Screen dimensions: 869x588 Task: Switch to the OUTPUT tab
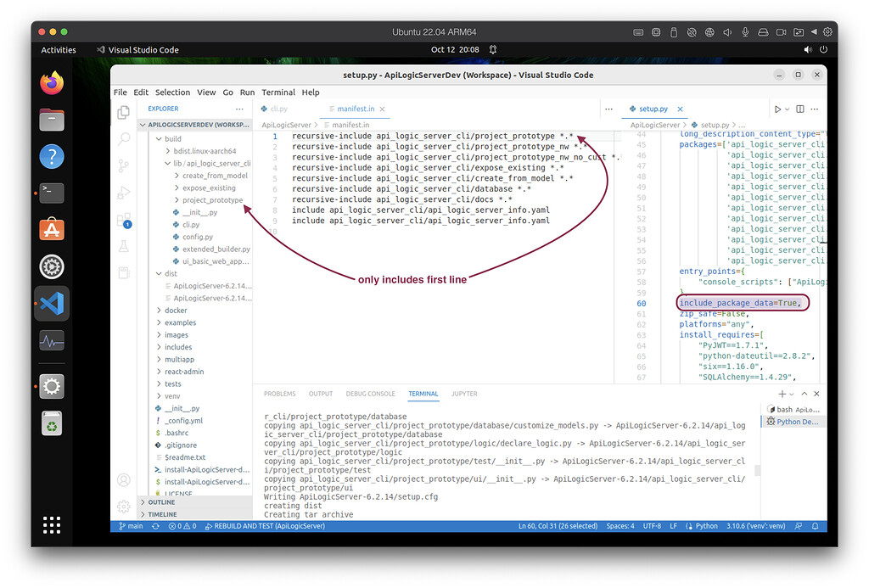[x=321, y=393]
